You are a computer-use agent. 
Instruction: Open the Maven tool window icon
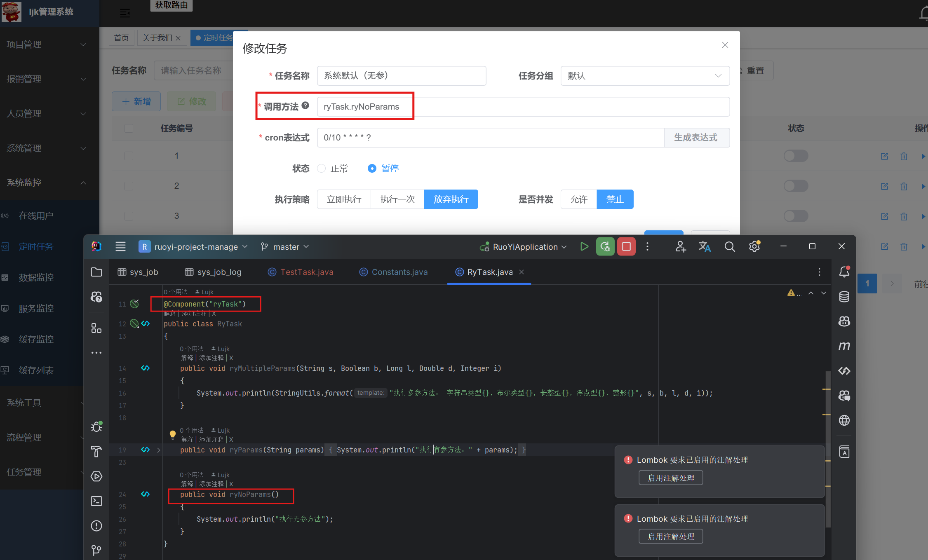pos(844,346)
